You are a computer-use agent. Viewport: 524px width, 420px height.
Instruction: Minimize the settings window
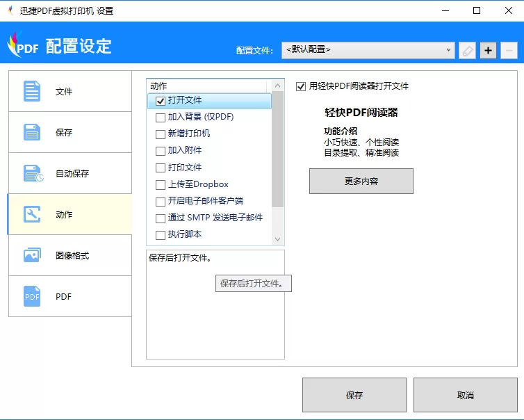coord(445,10)
